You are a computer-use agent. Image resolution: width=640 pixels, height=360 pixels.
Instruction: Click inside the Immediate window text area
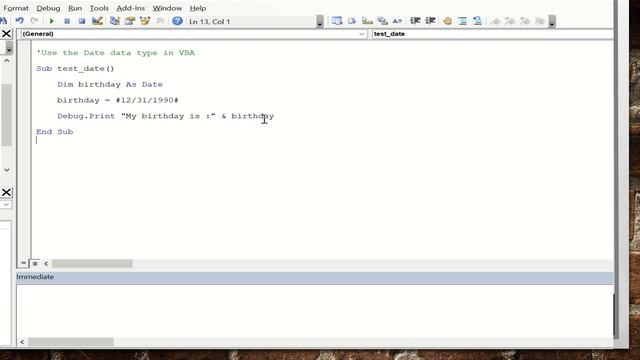click(x=315, y=310)
